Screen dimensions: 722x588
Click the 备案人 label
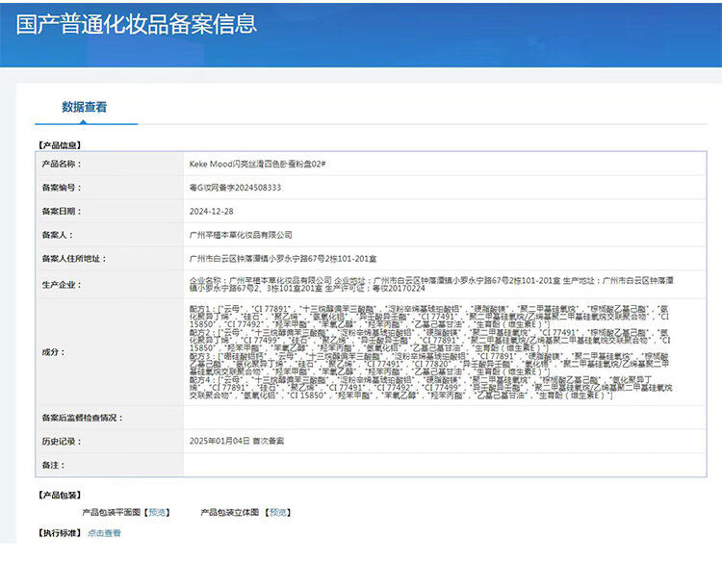click(57, 235)
